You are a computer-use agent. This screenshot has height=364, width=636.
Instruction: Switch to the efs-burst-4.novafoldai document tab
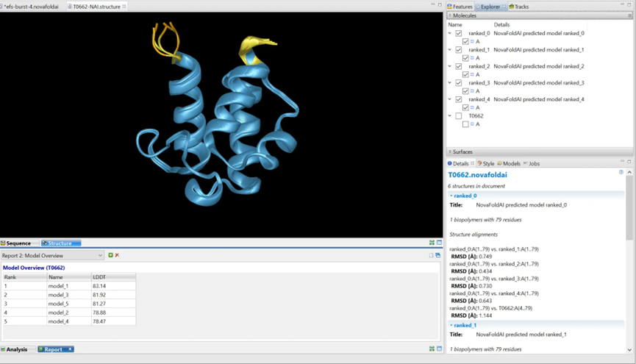[x=31, y=7]
